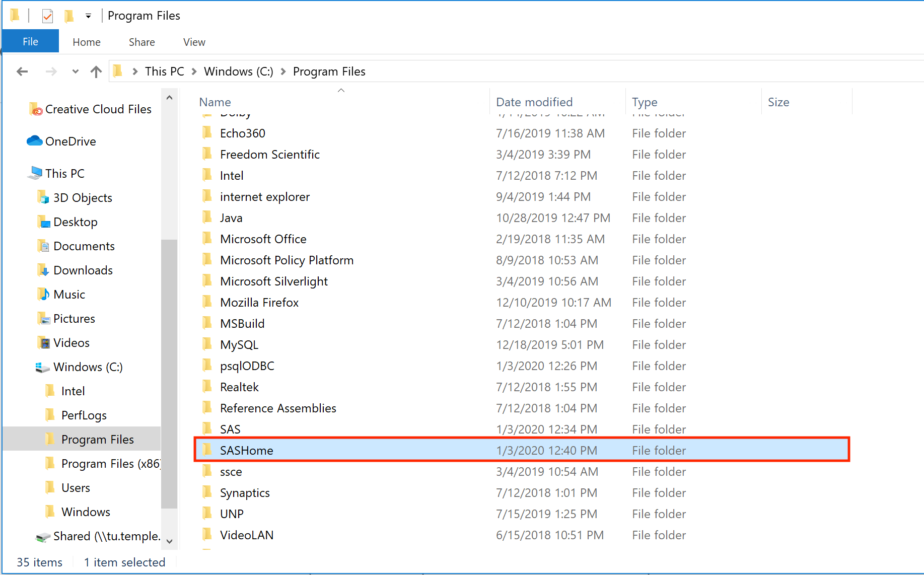Click the Intel folder icon in file list
924x575 pixels.
coord(207,175)
